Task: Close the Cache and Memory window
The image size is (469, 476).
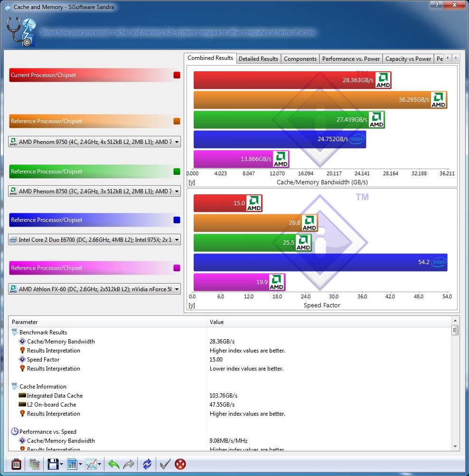Action: [454, 5]
